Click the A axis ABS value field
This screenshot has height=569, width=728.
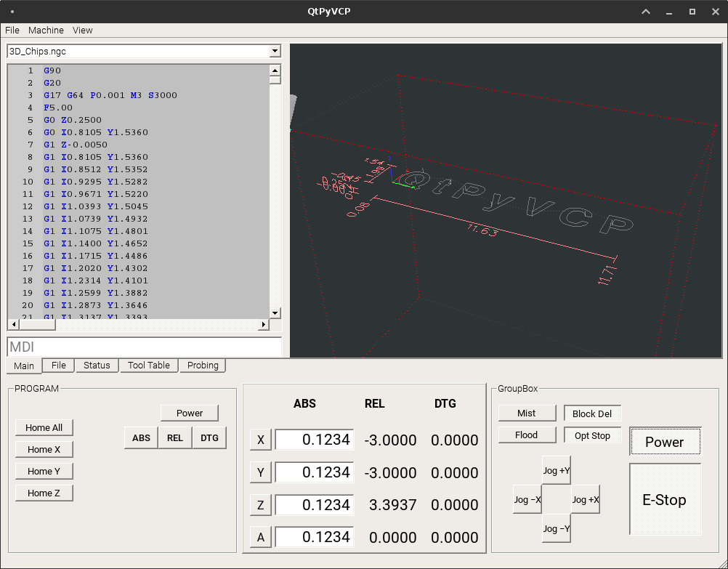(315, 538)
